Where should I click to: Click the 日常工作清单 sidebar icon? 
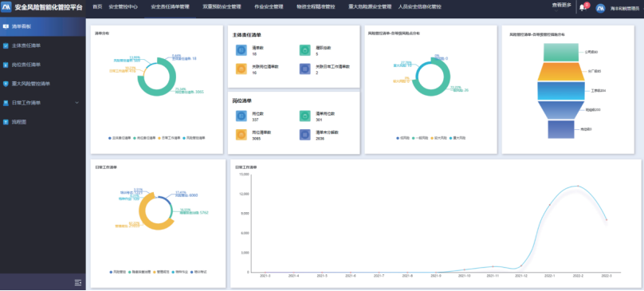click(6, 103)
